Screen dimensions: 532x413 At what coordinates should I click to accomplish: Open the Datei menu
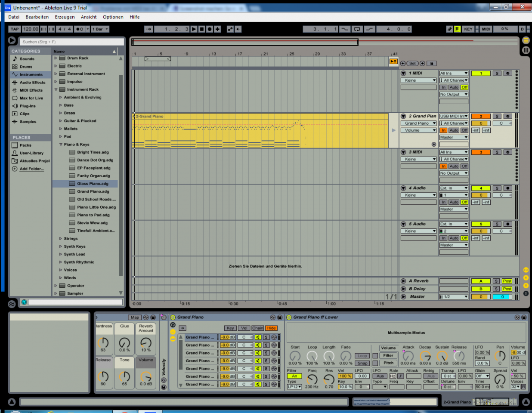click(14, 17)
